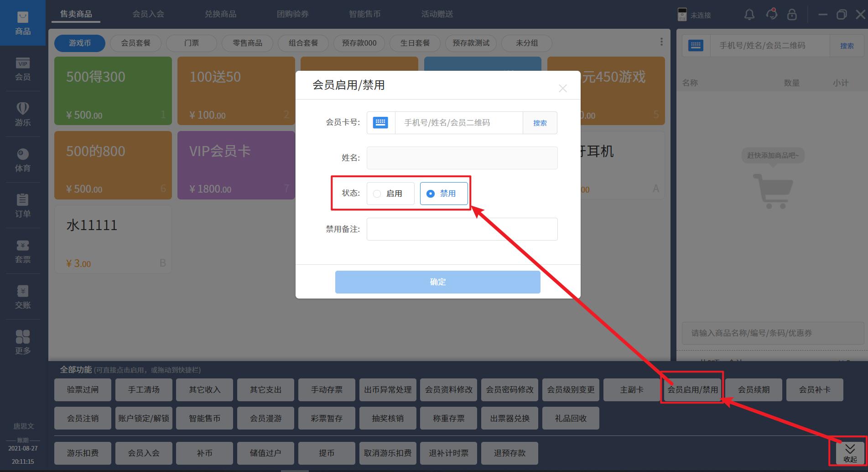This screenshot has height=472, width=868.
Task: Select the 生日套餐 category
Action: (x=415, y=43)
